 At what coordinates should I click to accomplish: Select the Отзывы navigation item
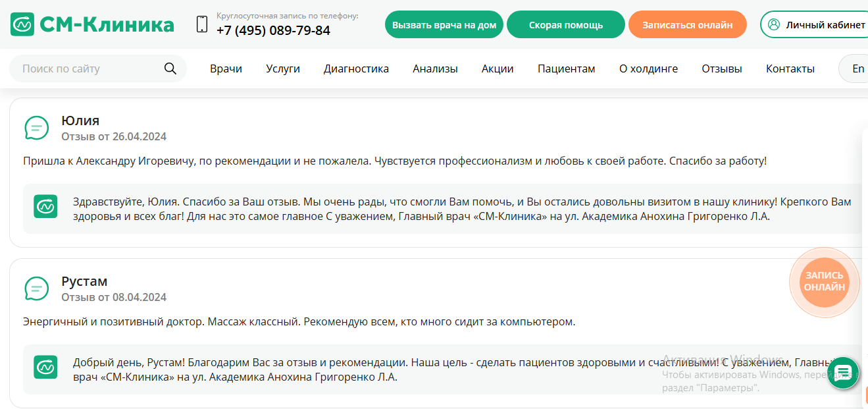[x=721, y=68]
